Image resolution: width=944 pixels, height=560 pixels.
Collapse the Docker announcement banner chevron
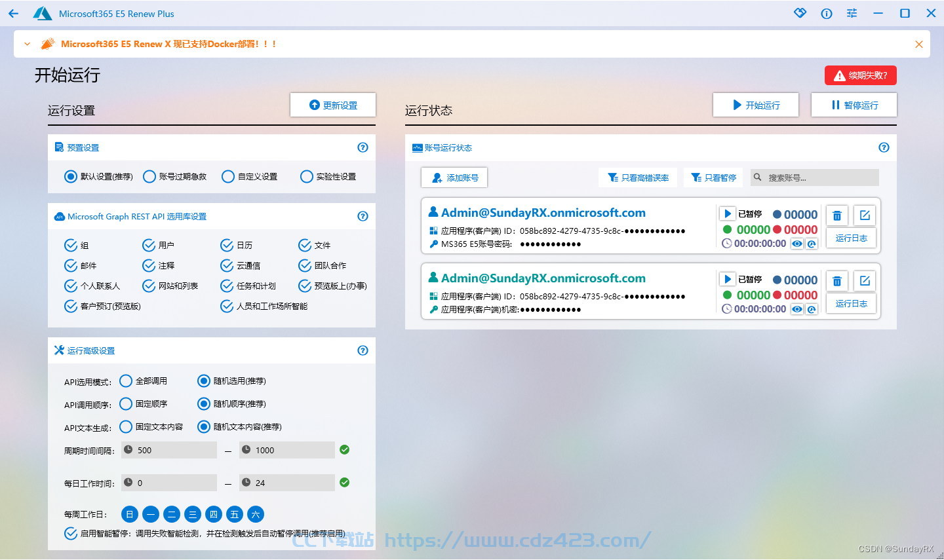pyautogui.click(x=27, y=44)
